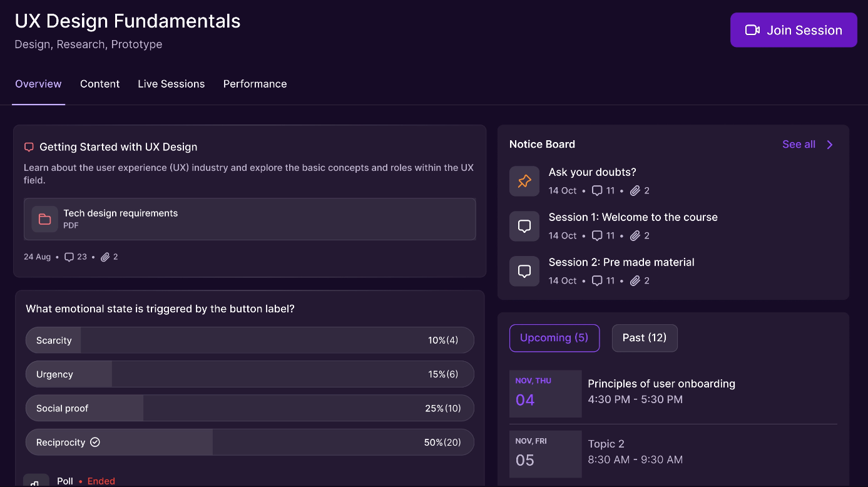Click the paperclip icon under Getting Started post
This screenshot has width=868, height=487.
tap(105, 257)
